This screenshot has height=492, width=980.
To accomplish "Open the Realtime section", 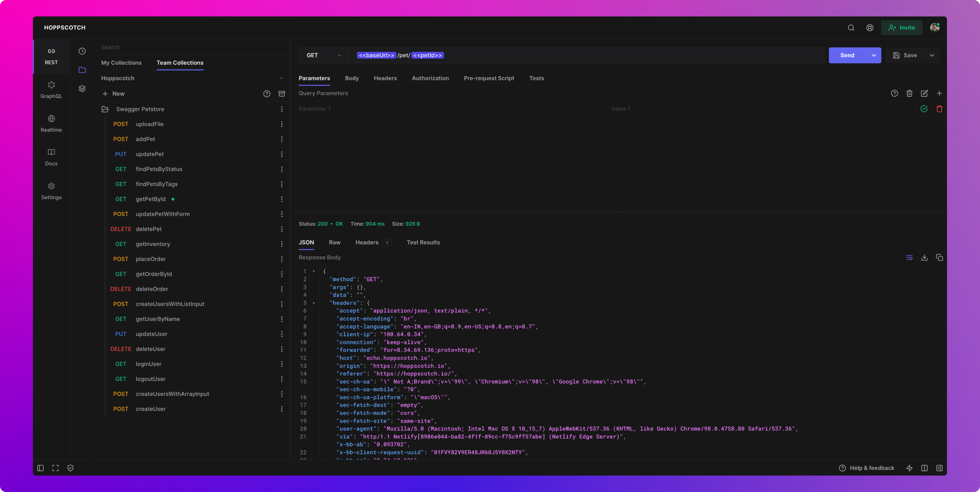I will pos(51,123).
